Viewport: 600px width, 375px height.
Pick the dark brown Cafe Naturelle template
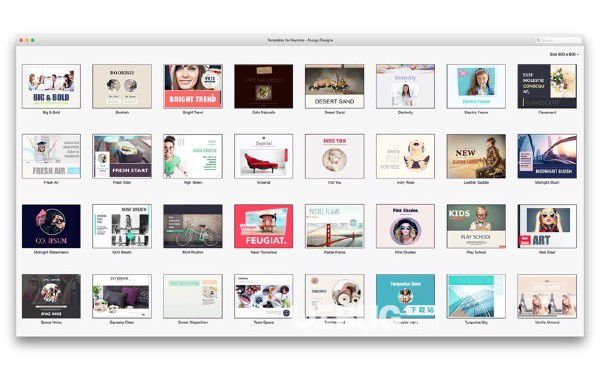tap(264, 86)
